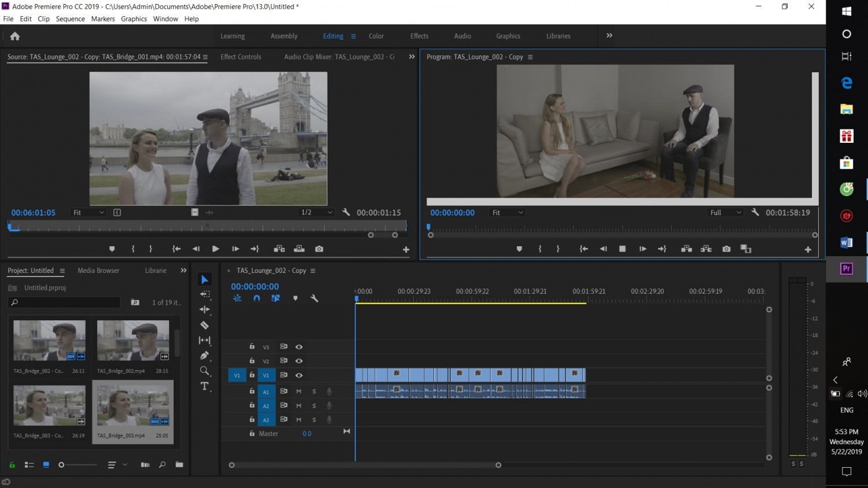Open the Effect Controls panel tab
The width and height of the screenshot is (868, 488).
click(x=241, y=57)
